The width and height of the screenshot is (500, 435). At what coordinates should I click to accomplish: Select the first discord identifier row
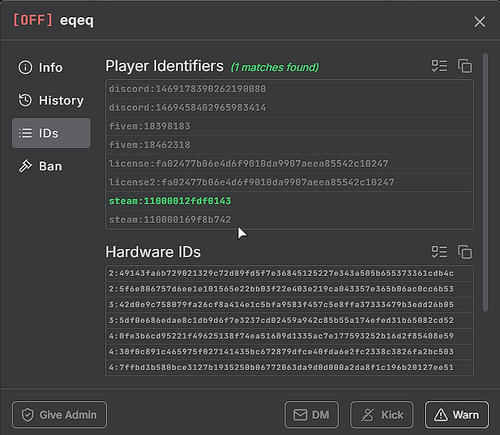289,89
